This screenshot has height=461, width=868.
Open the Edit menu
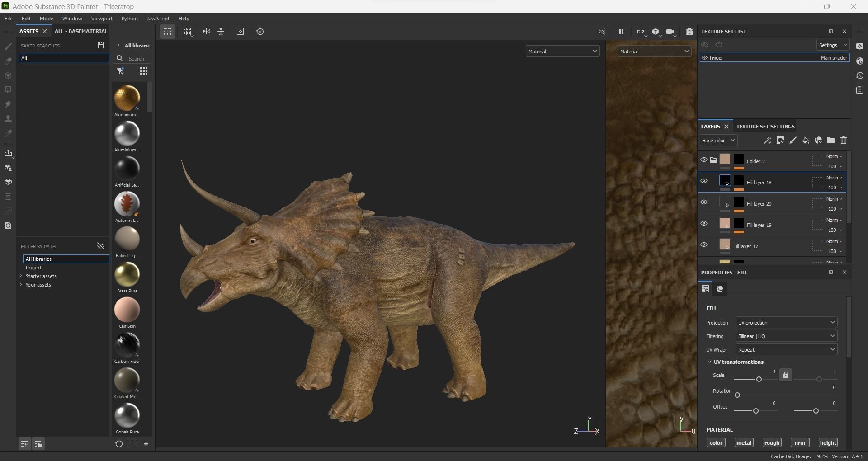tap(26, 19)
